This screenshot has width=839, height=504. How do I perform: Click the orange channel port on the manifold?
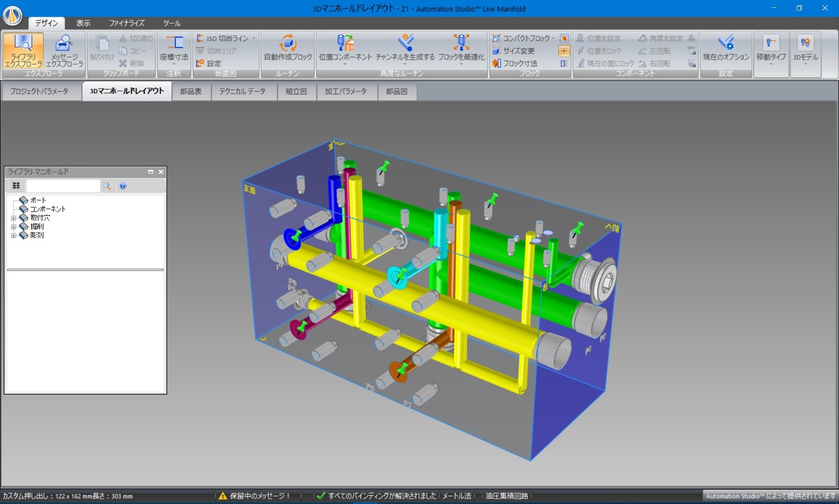click(398, 372)
